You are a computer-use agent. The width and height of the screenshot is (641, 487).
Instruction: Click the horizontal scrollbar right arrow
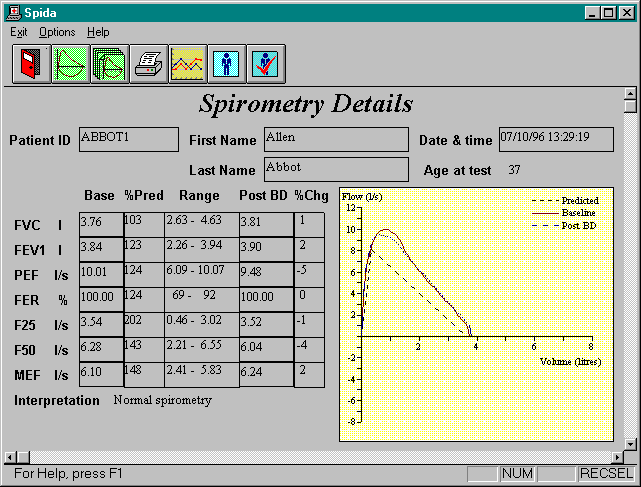(x=616, y=457)
